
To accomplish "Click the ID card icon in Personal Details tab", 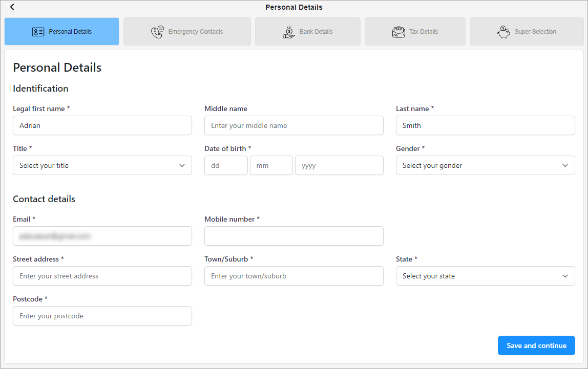I will pos(38,32).
